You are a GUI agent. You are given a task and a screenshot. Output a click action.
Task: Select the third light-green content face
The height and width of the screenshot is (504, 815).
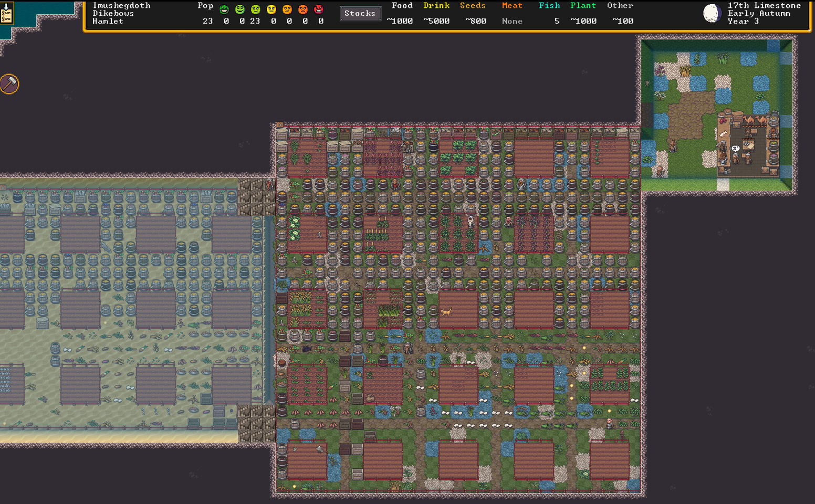point(256,9)
